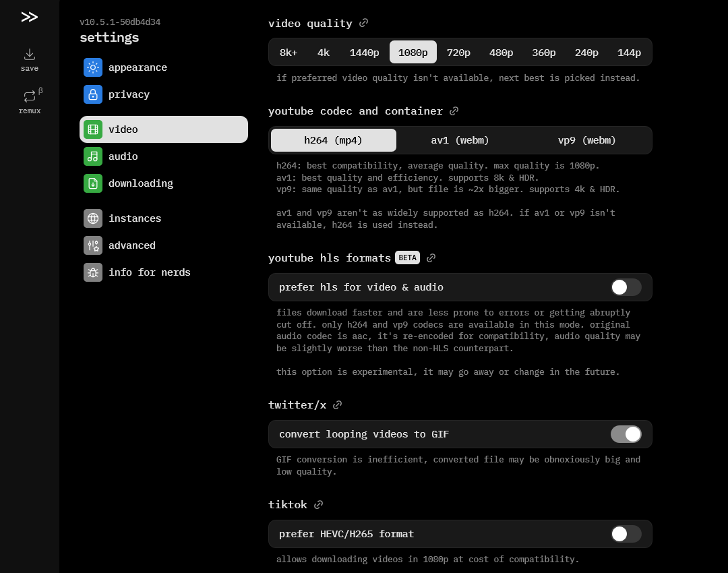The height and width of the screenshot is (573, 728).
Task: Click the settings heading
Action: pyautogui.click(x=110, y=38)
